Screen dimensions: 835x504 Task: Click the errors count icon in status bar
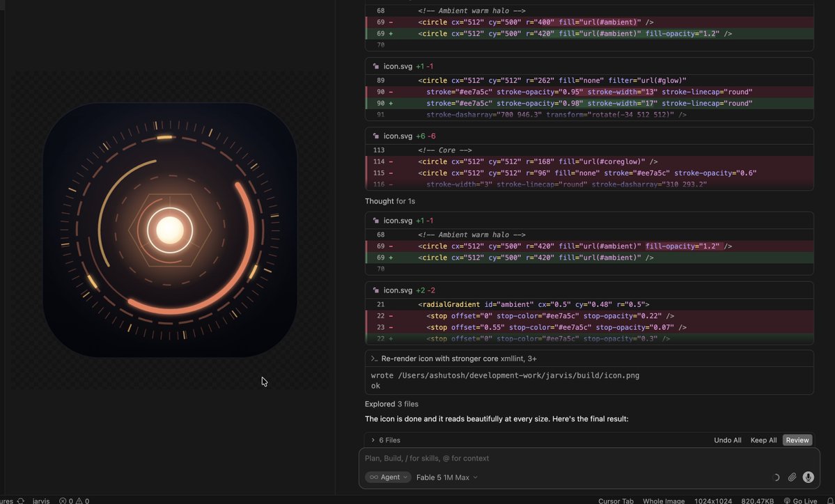click(x=62, y=501)
